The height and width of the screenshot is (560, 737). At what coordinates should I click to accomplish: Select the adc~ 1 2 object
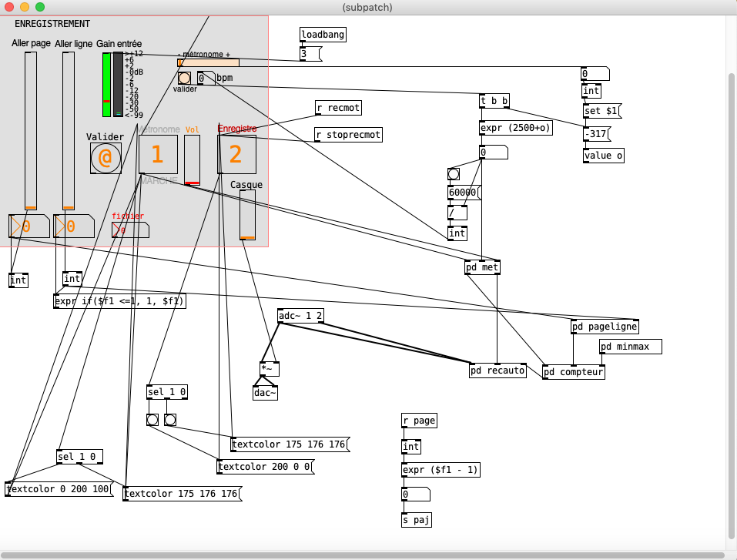(300, 316)
